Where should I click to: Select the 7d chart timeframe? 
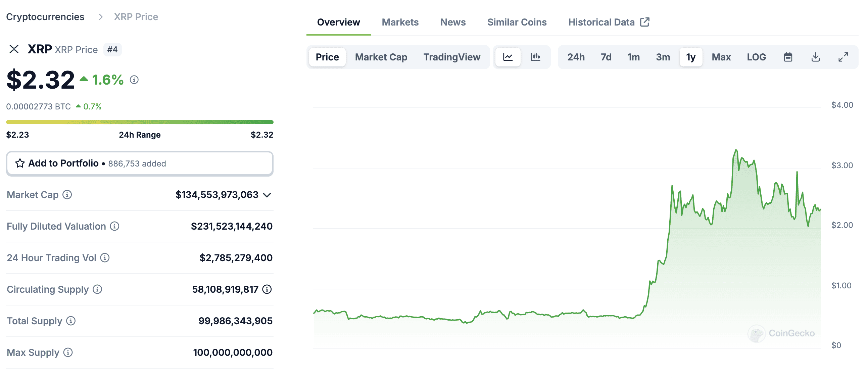[x=606, y=57]
